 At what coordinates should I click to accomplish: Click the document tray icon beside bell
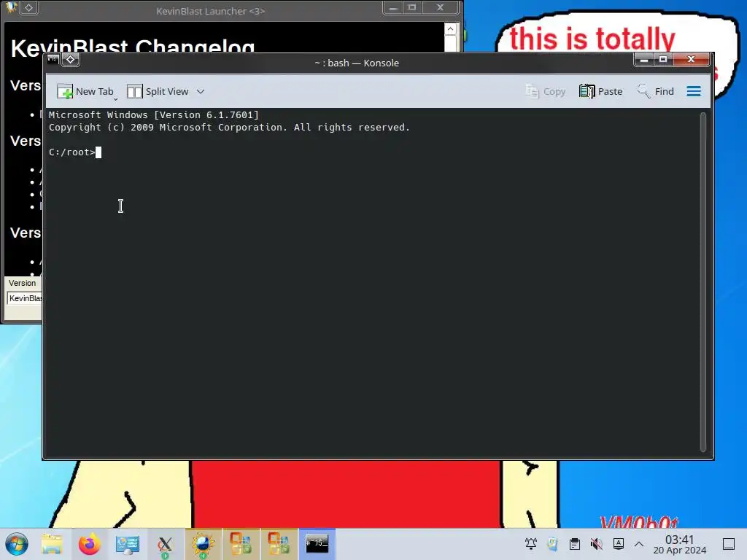(x=553, y=543)
